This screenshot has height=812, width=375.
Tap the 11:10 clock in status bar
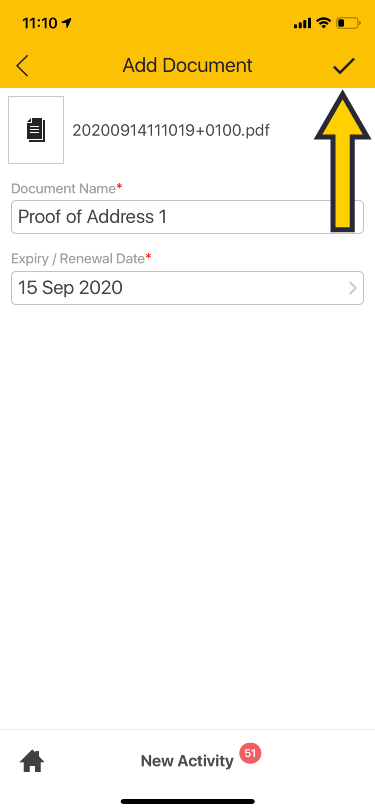coord(40,23)
